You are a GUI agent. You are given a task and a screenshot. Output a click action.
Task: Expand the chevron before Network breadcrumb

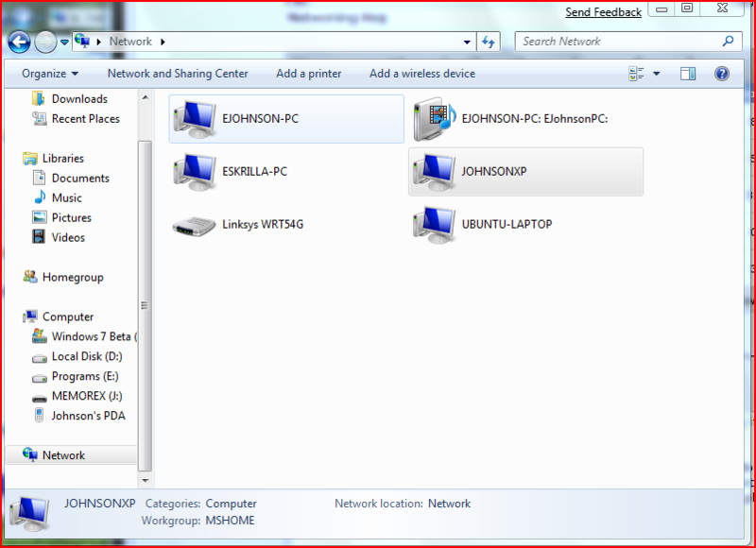(x=99, y=42)
